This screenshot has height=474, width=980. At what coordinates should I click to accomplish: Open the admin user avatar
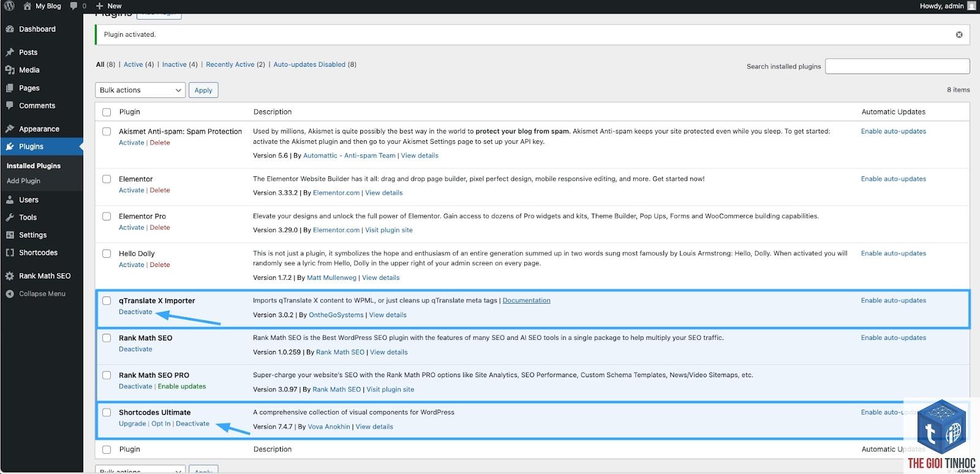971,6
